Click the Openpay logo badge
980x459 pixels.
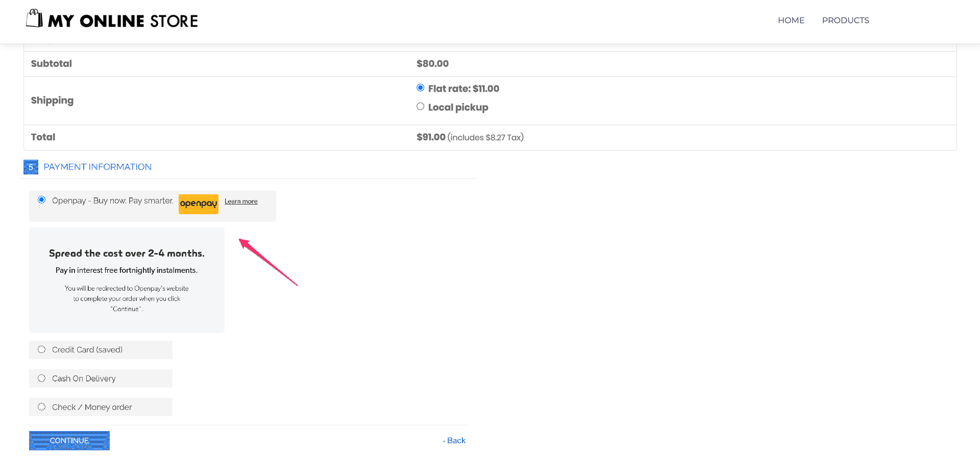[198, 203]
